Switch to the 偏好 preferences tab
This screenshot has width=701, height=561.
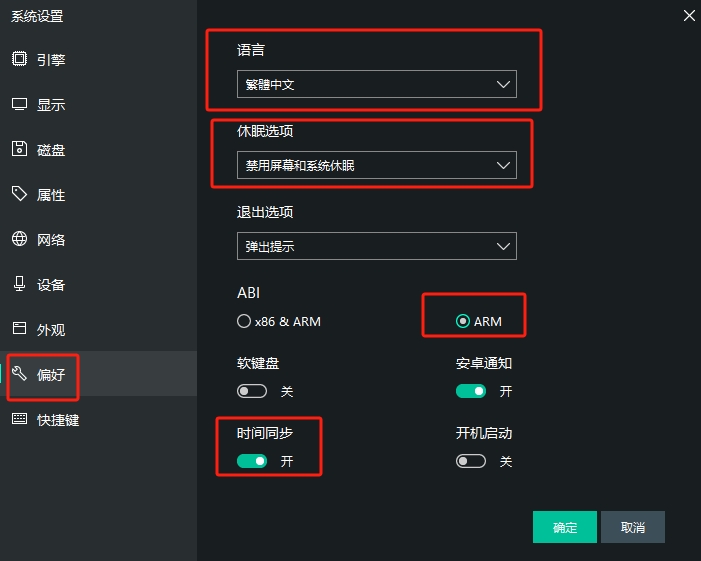(x=50, y=374)
